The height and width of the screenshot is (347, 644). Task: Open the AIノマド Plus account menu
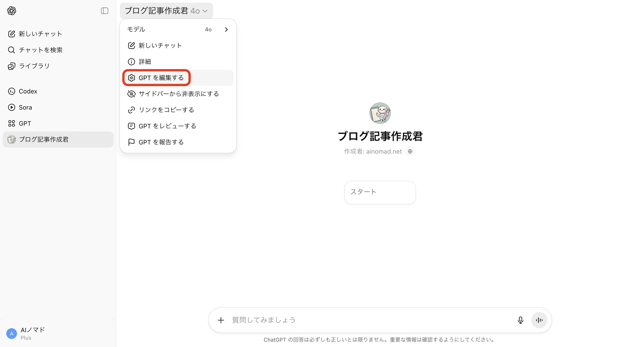pyautogui.click(x=58, y=334)
